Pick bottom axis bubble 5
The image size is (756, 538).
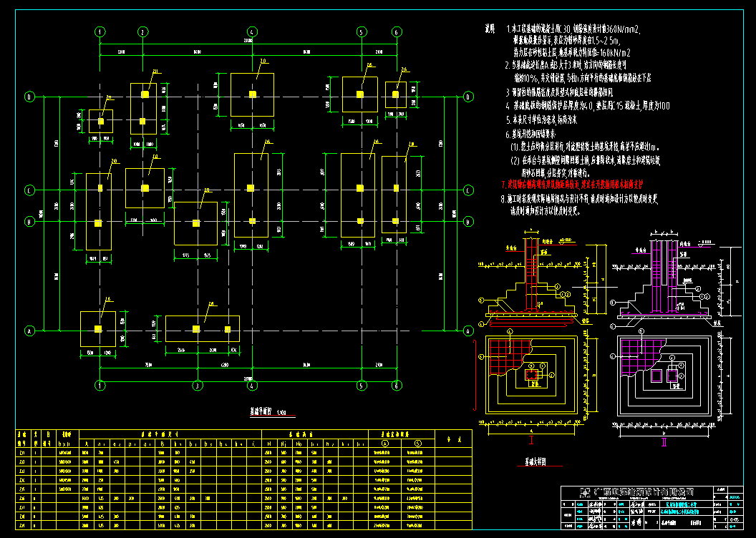pos(362,386)
